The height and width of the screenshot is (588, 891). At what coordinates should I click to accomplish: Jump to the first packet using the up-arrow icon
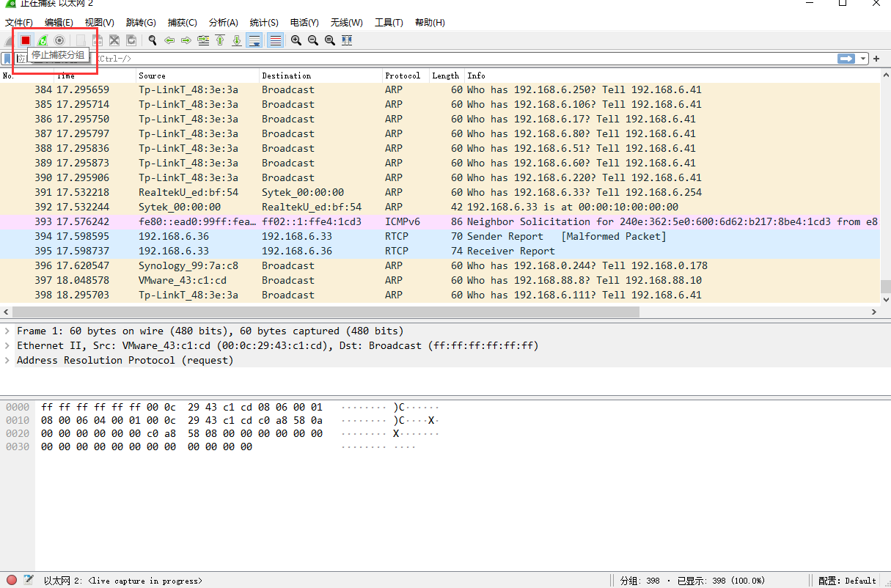point(220,40)
